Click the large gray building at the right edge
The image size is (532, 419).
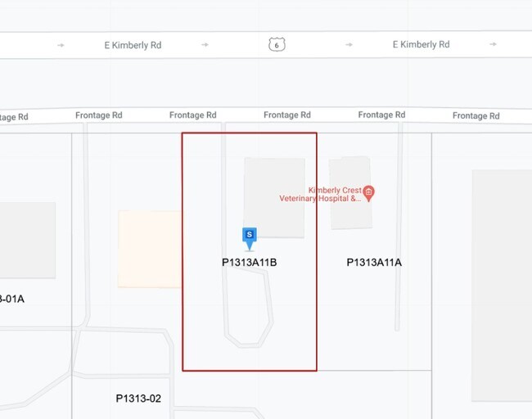(501, 286)
